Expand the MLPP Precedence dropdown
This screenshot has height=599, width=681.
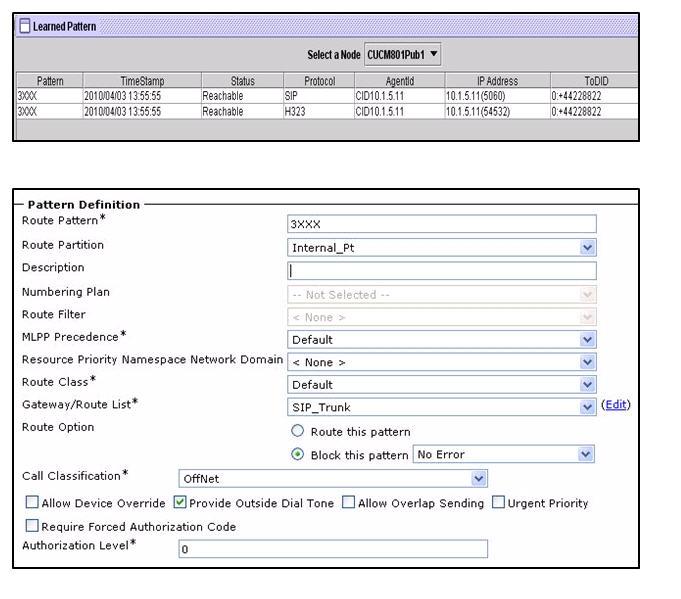click(441, 339)
